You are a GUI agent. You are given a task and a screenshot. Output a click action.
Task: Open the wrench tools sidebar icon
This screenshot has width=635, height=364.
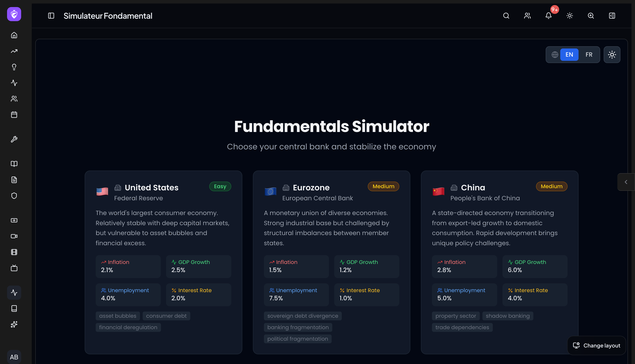[14, 139]
